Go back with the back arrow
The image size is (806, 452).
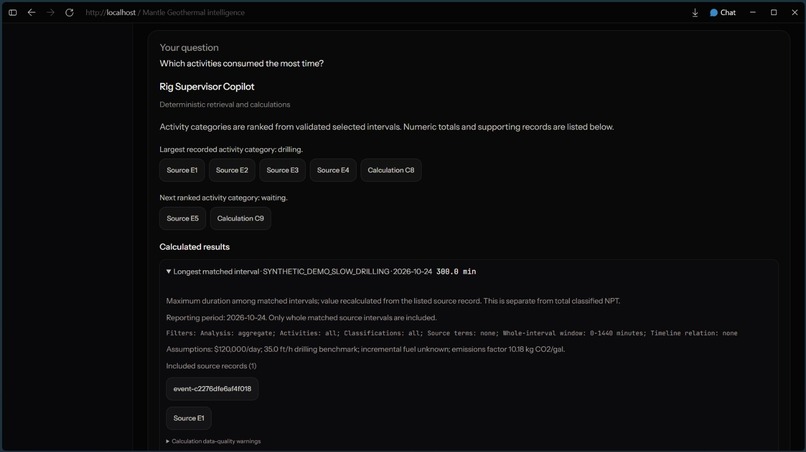[x=31, y=12]
